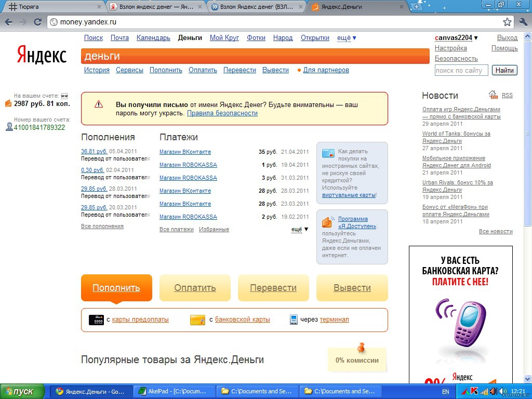Click the 0% комиссии sticky note
Image resolution: width=532 pixels, height=399 pixels.
pos(357,360)
